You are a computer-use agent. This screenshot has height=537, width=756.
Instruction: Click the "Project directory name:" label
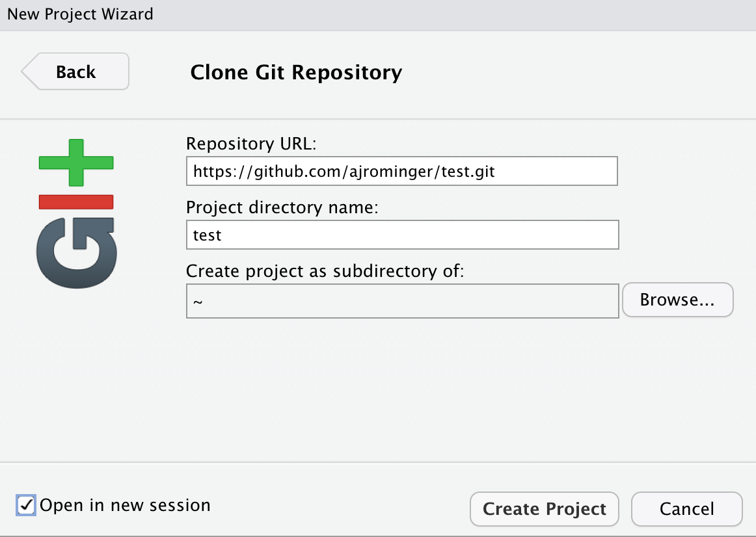(282, 207)
